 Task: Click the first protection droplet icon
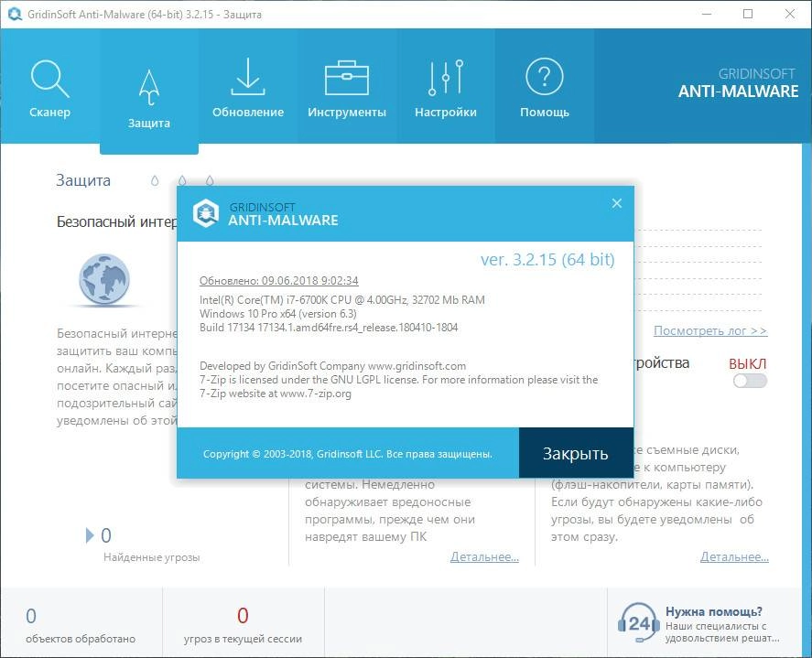[155, 180]
